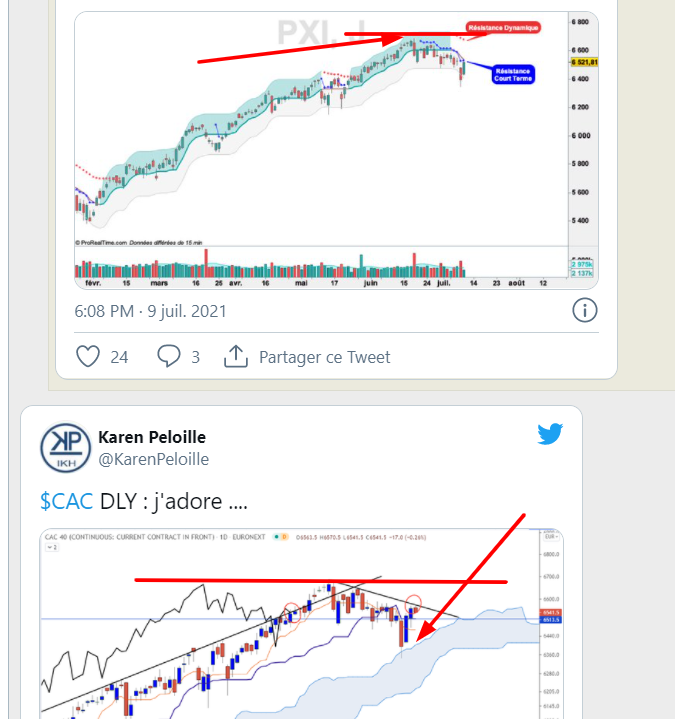Click the share arrow icon
Viewport: 675px width, 719px height.
[x=236, y=357]
